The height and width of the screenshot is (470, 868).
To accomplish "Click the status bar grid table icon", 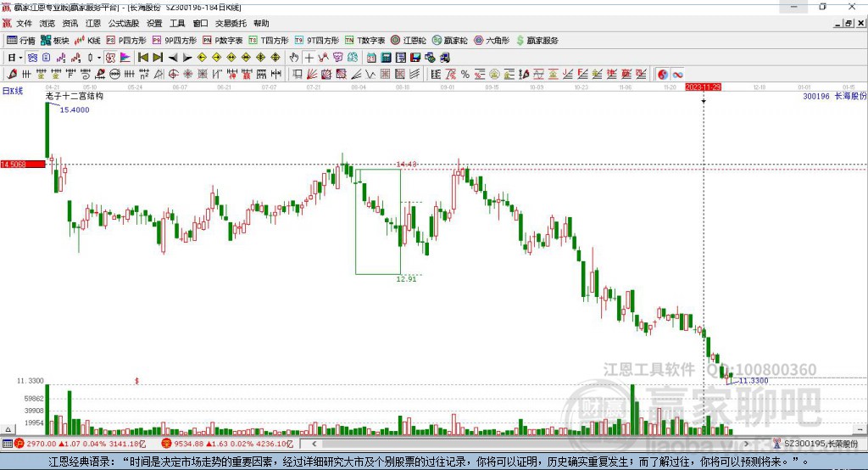I will pos(7,444).
